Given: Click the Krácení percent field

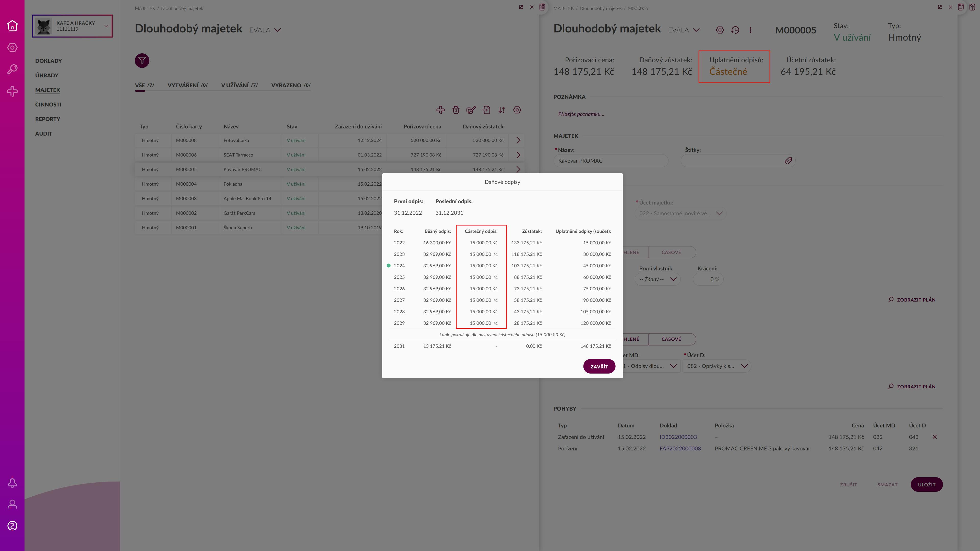Looking at the screenshot, I should pos(708,279).
